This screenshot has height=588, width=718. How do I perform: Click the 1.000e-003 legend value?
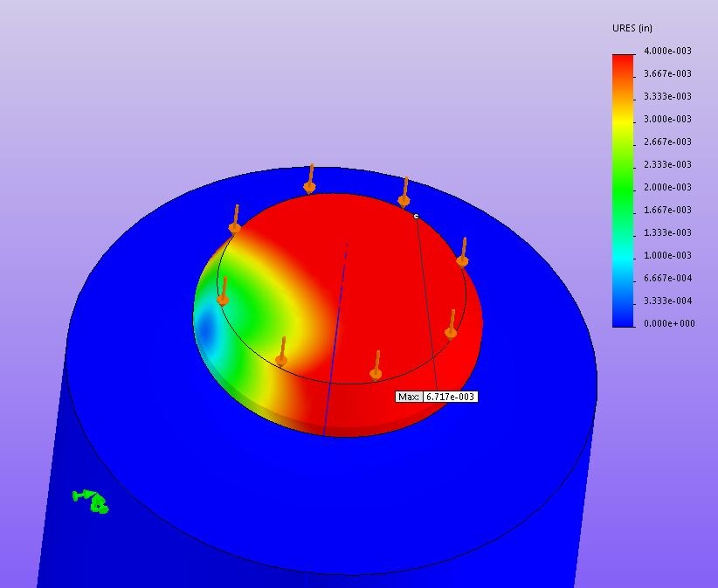point(667,255)
